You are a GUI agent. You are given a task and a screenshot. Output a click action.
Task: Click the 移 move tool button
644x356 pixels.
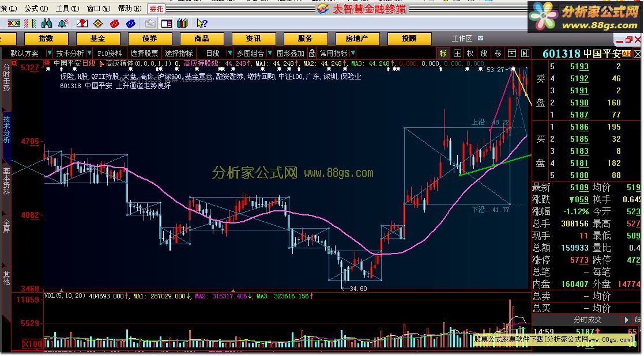tap(498, 54)
